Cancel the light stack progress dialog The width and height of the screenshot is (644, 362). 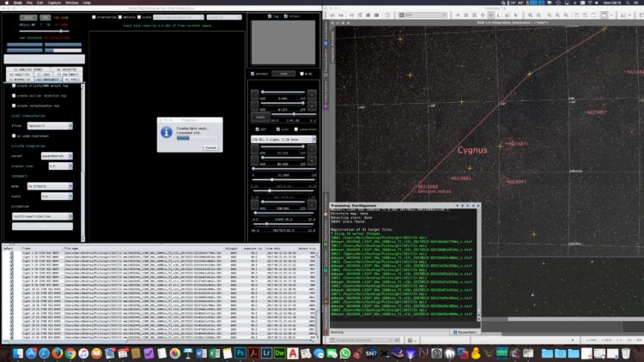point(210,148)
